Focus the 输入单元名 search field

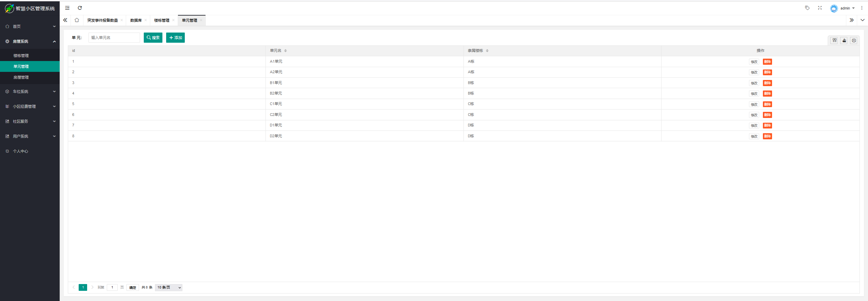point(114,38)
